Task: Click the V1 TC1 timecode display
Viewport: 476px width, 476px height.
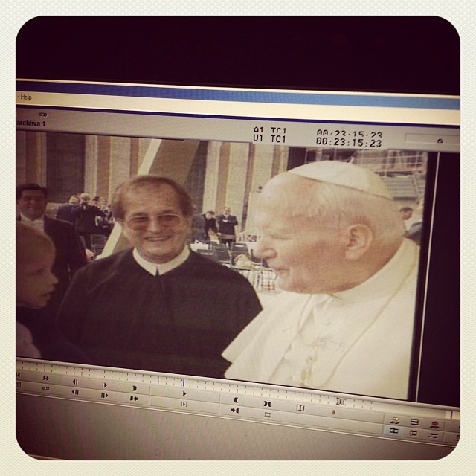Action: pos(318,141)
